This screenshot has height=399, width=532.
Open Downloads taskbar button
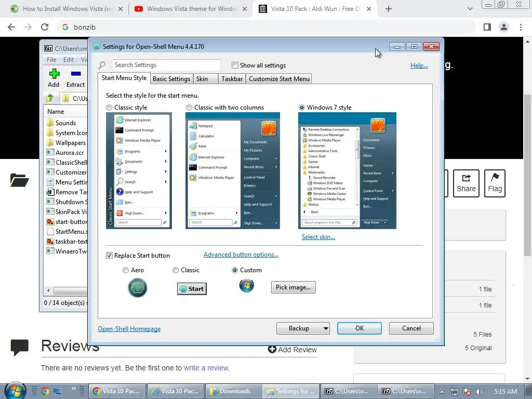[x=234, y=391]
